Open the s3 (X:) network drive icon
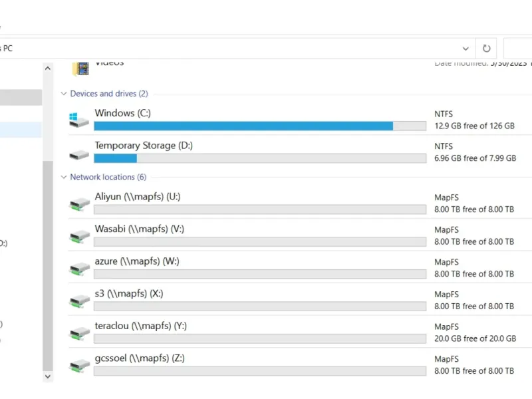532x399 pixels. point(80,301)
